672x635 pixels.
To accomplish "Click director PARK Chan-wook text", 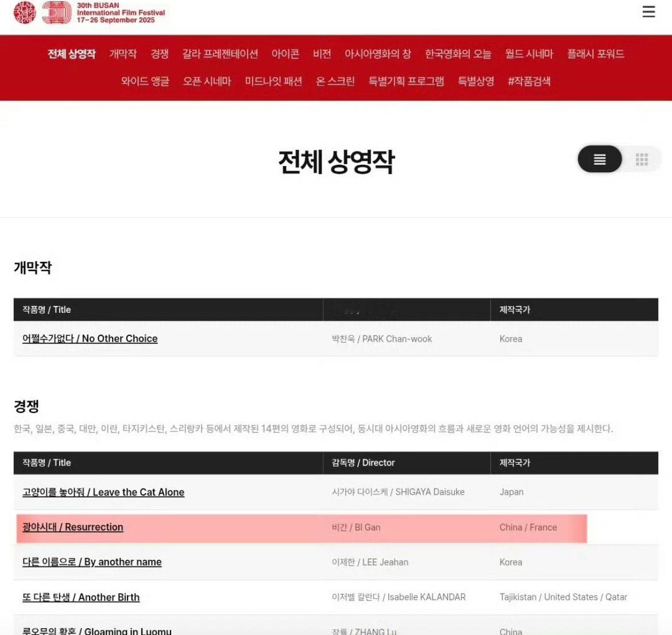I will 382,339.
